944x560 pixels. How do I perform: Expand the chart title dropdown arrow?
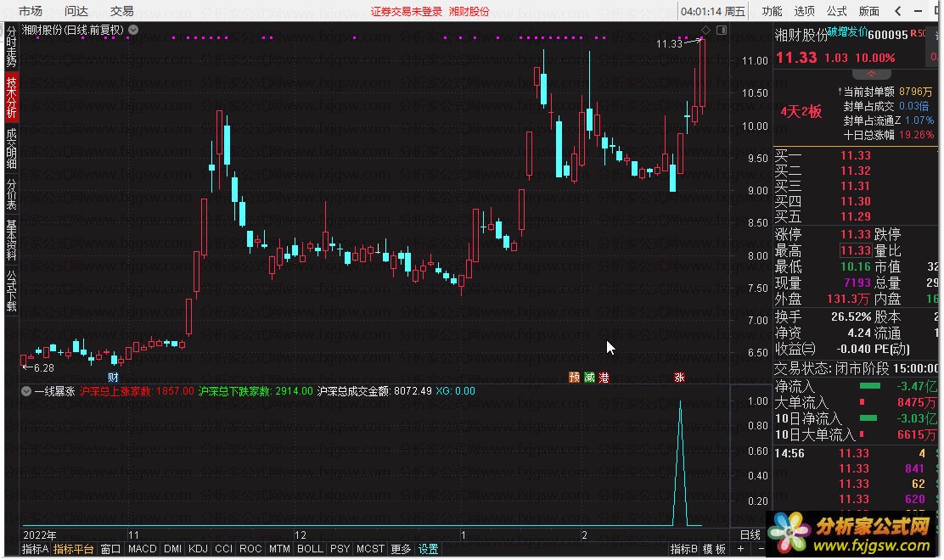133,30
